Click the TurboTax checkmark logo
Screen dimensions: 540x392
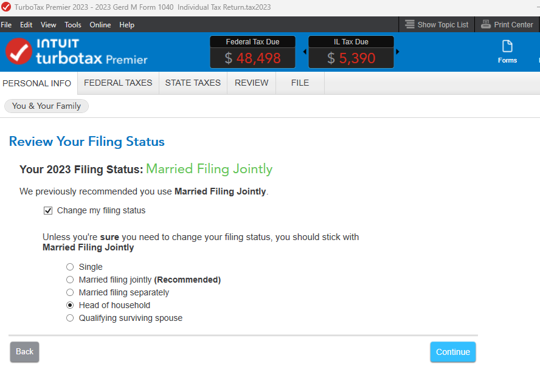pyautogui.click(x=19, y=51)
